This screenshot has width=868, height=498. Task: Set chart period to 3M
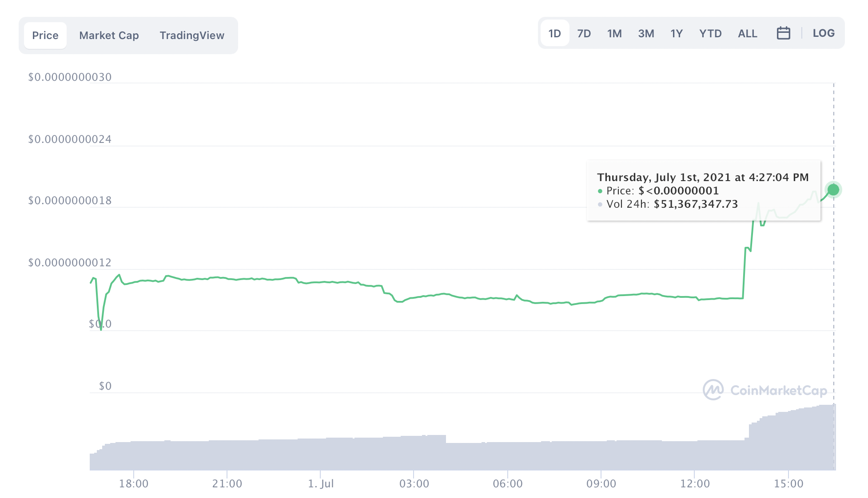point(646,33)
